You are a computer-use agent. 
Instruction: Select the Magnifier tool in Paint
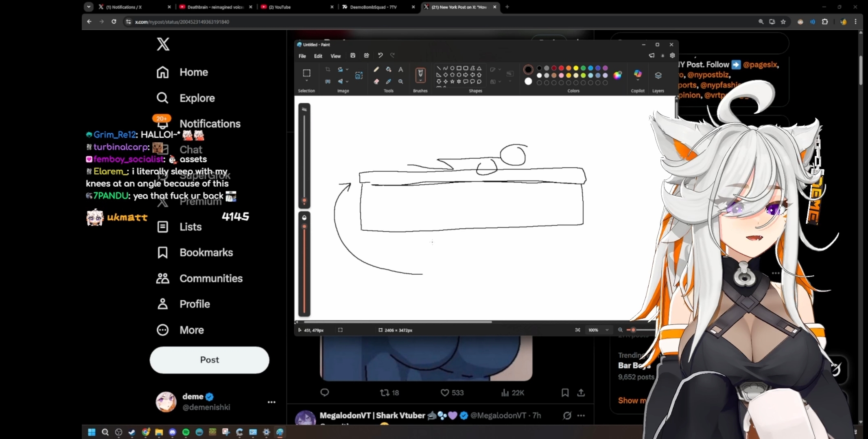click(x=401, y=81)
